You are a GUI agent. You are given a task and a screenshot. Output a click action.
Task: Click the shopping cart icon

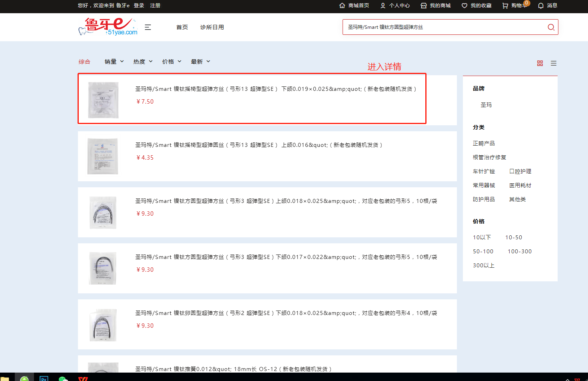tap(505, 6)
